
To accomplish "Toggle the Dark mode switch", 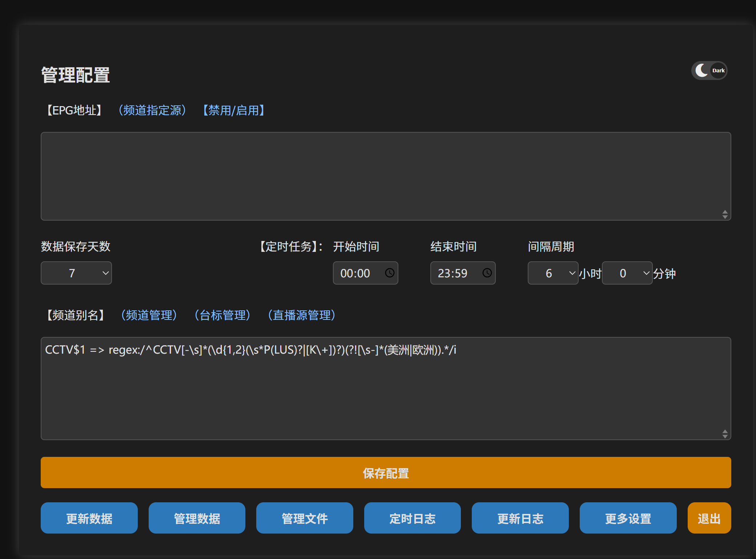I will [x=709, y=71].
